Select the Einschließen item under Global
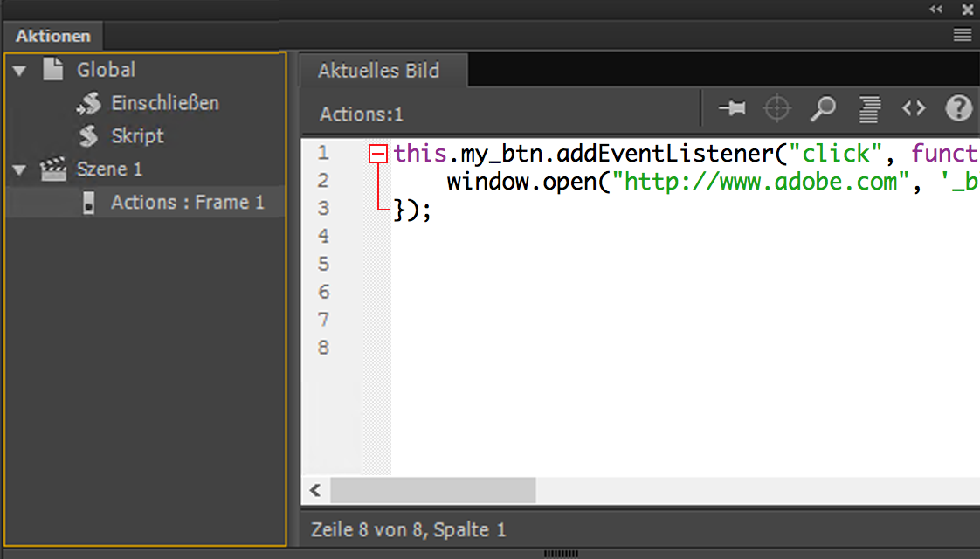 coord(164,103)
